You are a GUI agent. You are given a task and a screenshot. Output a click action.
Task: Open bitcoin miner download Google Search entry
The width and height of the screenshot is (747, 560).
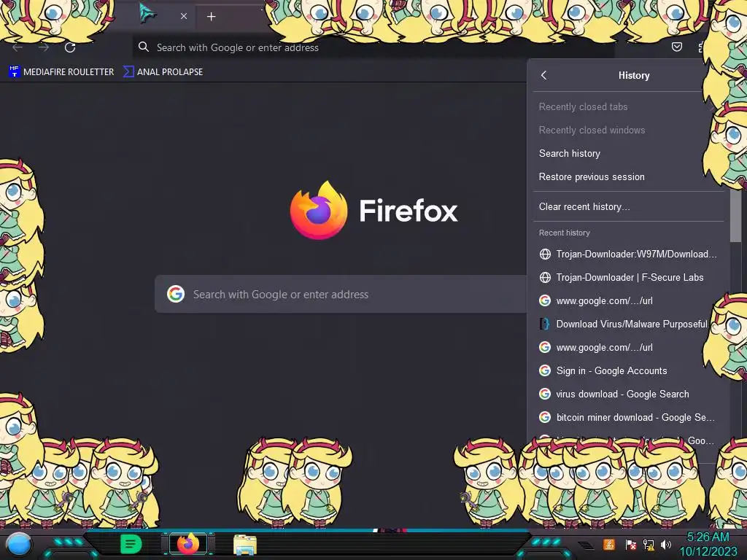[628, 417]
